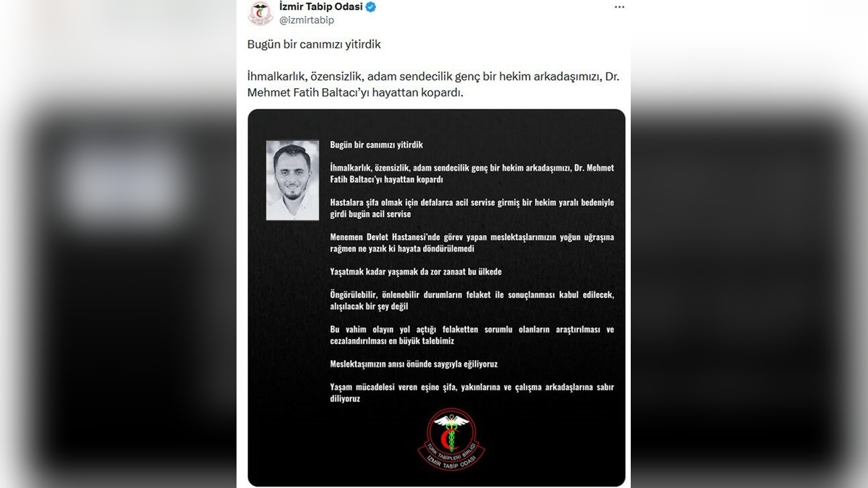Click the paragraph starting 'Hastalara şifa olmak için'

[x=472, y=208]
